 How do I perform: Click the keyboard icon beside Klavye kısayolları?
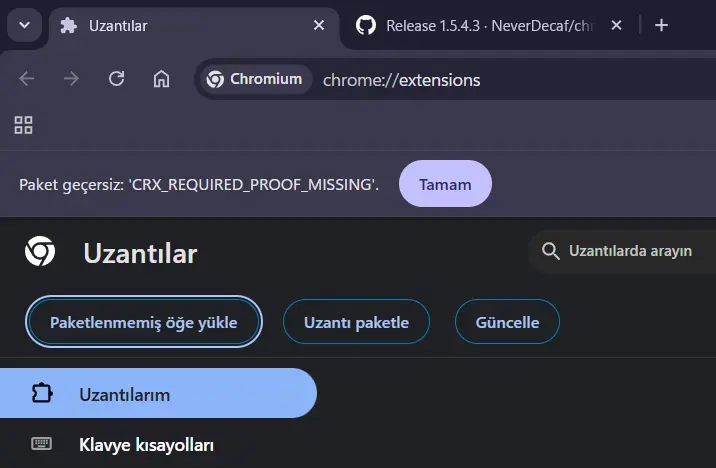tap(42, 443)
